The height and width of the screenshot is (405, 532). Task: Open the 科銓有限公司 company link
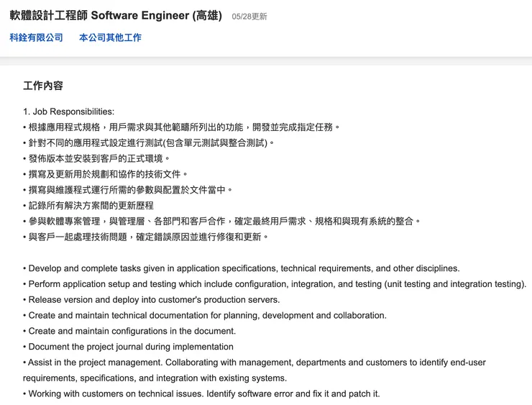pyautogui.click(x=37, y=37)
